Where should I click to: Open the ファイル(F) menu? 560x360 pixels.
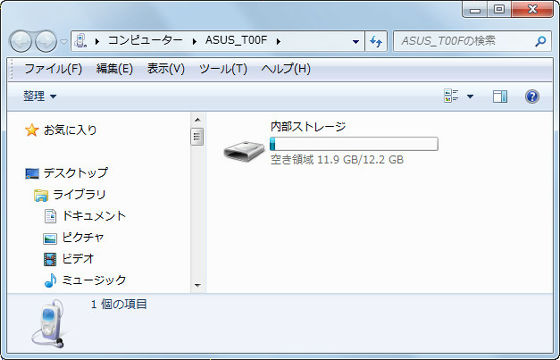click(53, 69)
